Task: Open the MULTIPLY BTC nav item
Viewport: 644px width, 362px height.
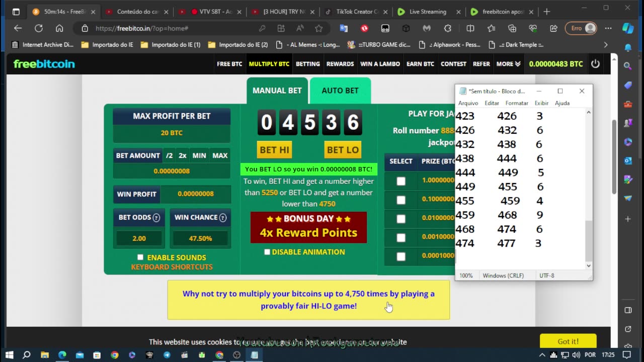Action: pos(269,64)
